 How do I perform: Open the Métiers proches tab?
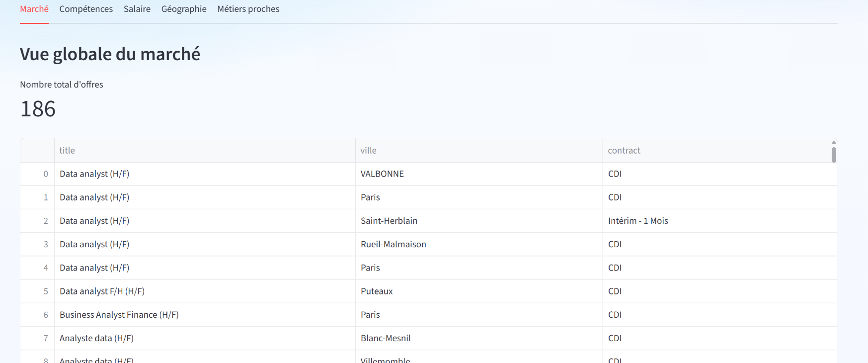coord(248,9)
